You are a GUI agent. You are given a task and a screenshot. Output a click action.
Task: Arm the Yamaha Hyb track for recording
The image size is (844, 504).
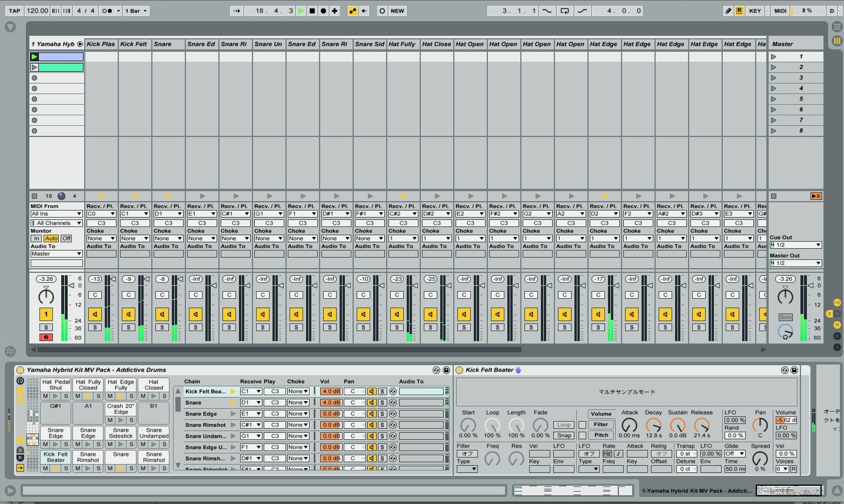tap(46, 337)
